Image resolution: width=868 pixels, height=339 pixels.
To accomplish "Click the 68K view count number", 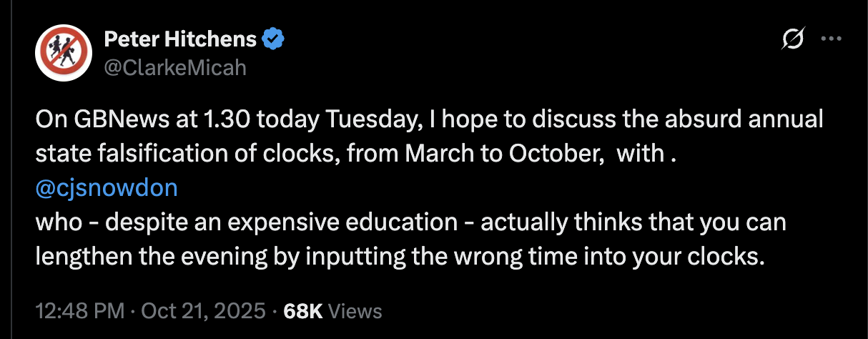I will pos(303,312).
